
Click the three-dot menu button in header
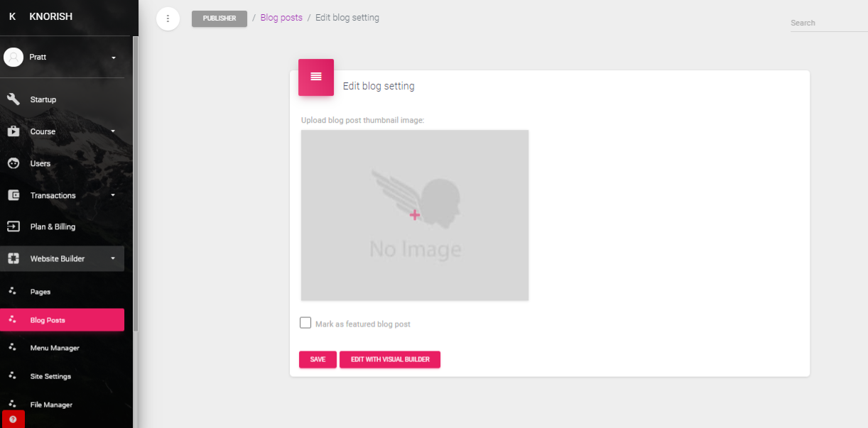[x=168, y=18]
